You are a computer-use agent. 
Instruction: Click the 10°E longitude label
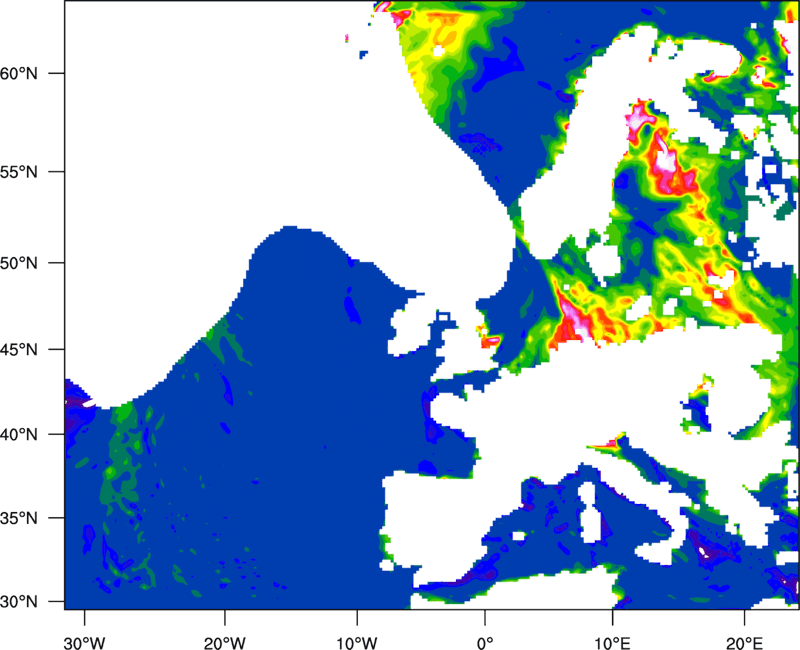pos(612,643)
